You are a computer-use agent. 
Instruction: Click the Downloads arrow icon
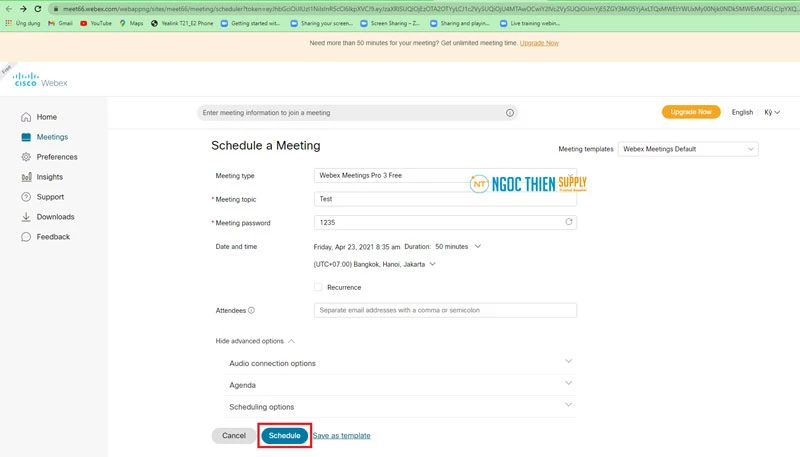[26, 217]
